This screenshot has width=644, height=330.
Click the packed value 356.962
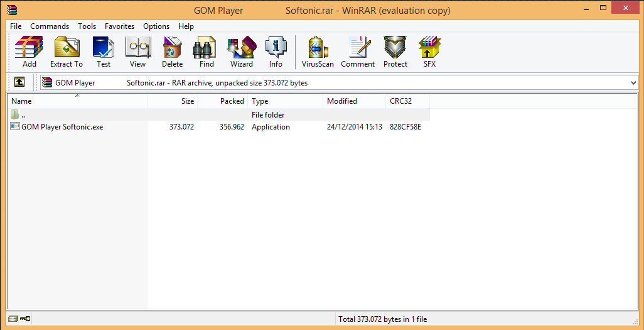pyautogui.click(x=232, y=127)
